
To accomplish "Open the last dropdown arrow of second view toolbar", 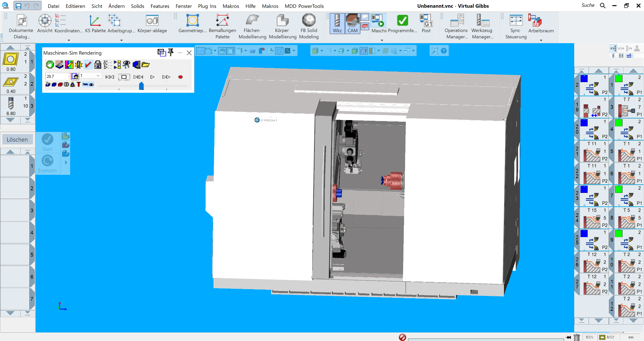I will (413, 51).
